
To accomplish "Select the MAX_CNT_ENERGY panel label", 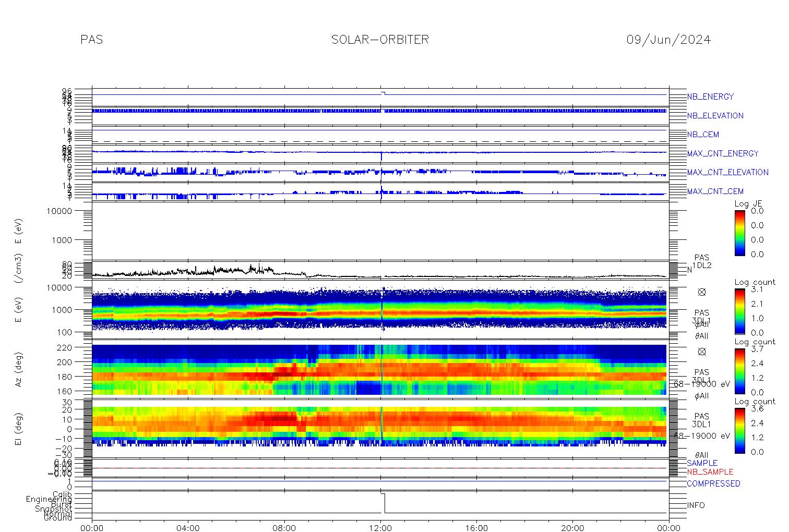I will pos(723,153).
